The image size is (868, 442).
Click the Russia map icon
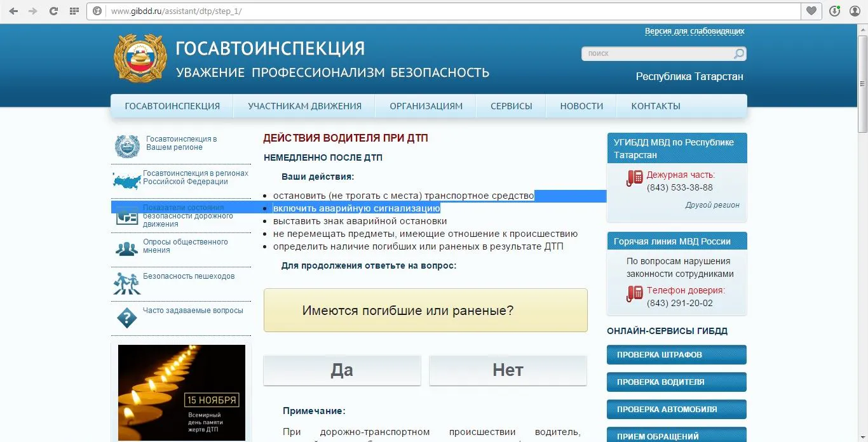pyautogui.click(x=126, y=181)
